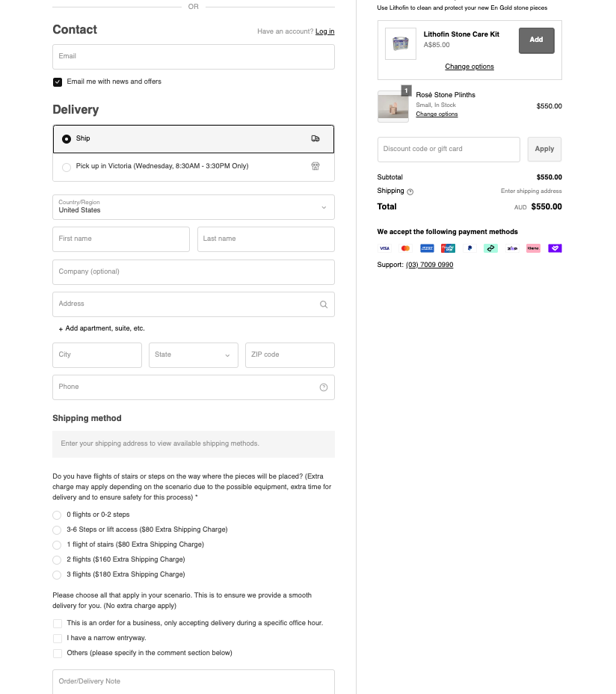The height and width of the screenshot is (694, 616).
Task: Click the Small, In Stock text
Action: [x=435, y=105]
